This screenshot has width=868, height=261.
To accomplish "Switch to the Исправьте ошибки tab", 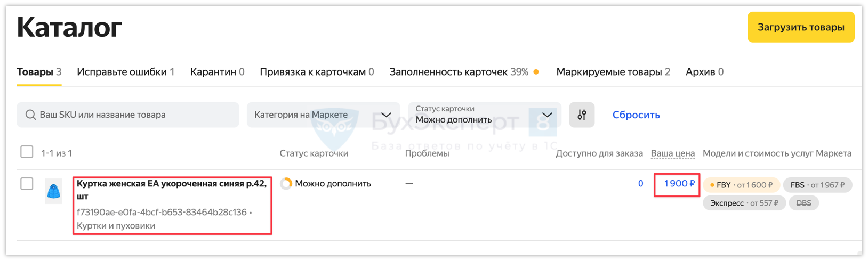I will coord(125,72).
